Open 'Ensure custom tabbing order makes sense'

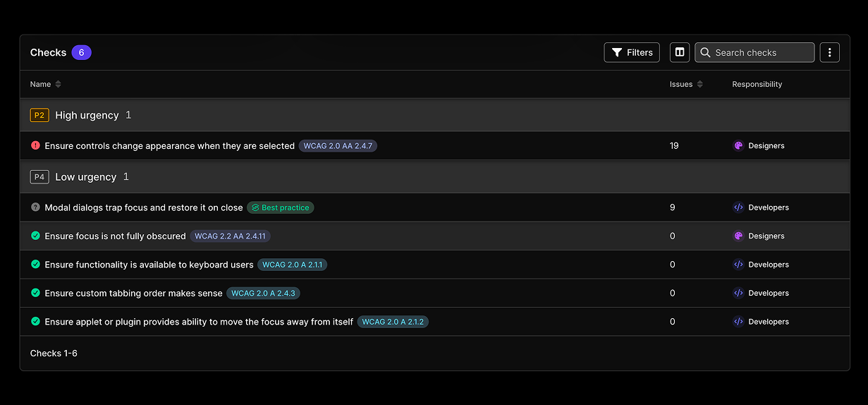133,293
